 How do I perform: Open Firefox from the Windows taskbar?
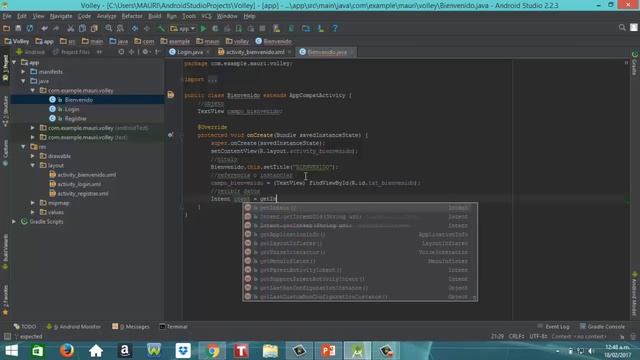coord(67,351)
